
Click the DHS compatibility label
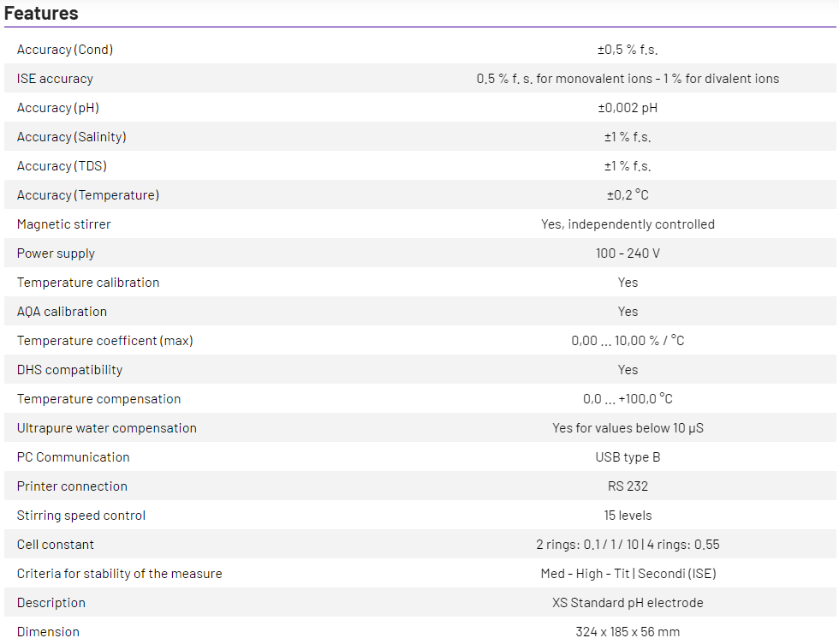(69, 370)
